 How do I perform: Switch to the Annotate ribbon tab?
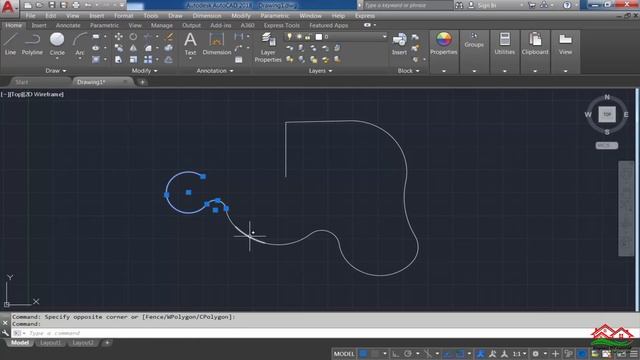point(68,25)
